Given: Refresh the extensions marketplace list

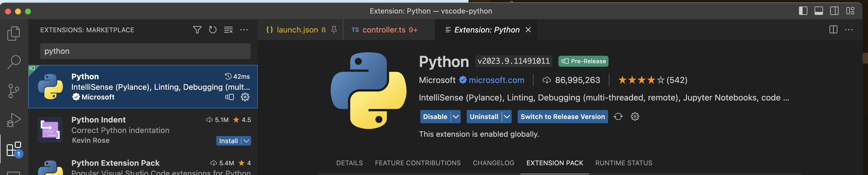Looking at the screenshot, I should (x=213, y=30).
